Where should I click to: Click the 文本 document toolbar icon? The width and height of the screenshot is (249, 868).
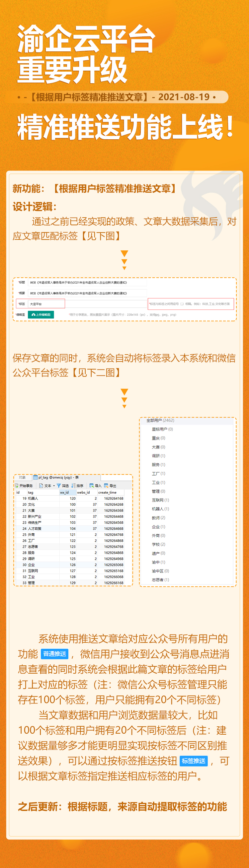[x=41, y=486]
